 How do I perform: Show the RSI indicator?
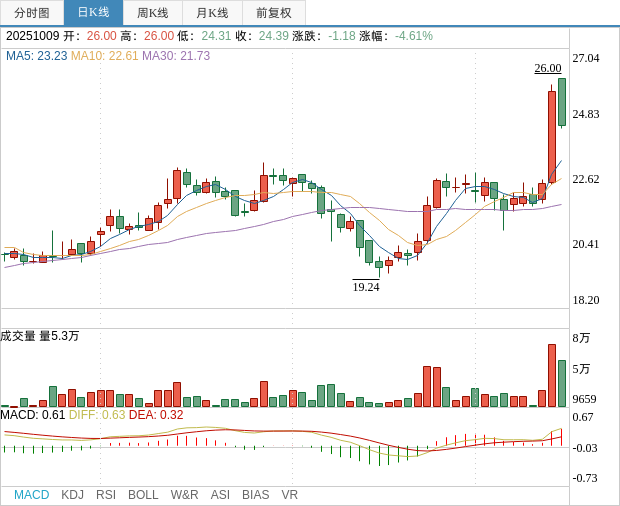(x=106, y=495)
